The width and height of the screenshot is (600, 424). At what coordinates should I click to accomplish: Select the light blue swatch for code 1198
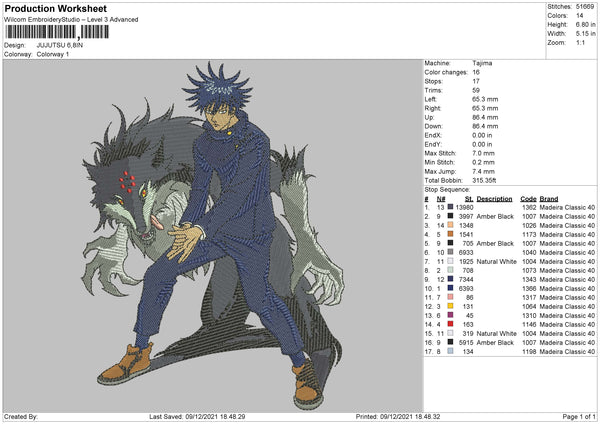[450, 351]
